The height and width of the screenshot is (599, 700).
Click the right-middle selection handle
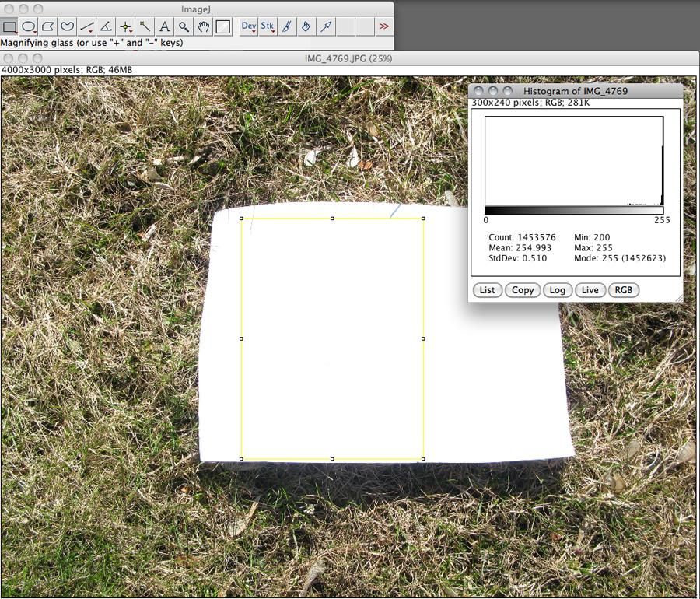coord(423,338)
